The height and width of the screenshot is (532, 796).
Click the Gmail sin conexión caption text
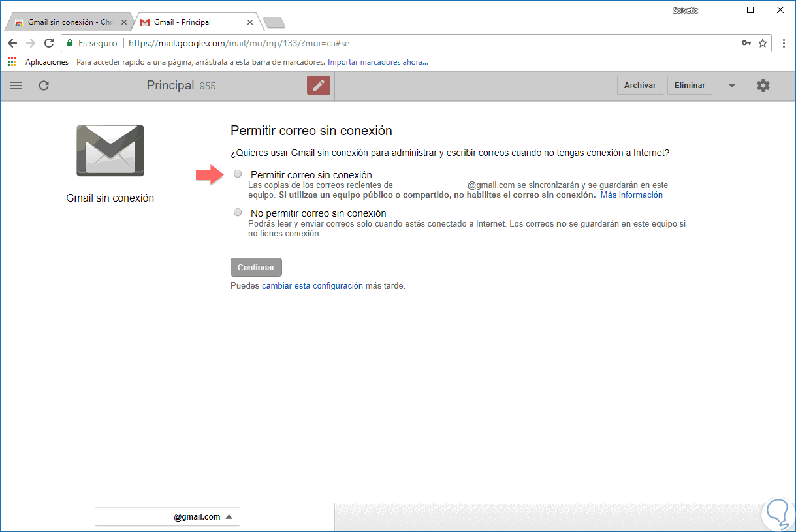tap(110, 198)
